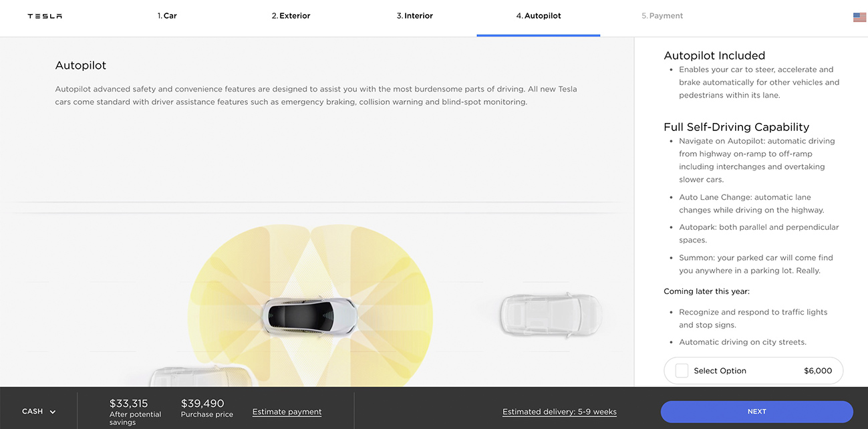Open the CASH payment type dropdown
The height and width of the screenshot is (429, 868).
[x=33, y=412]
